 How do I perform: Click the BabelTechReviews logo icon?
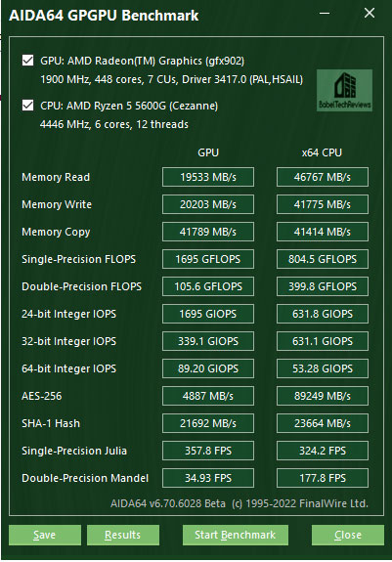click(344, 90)
